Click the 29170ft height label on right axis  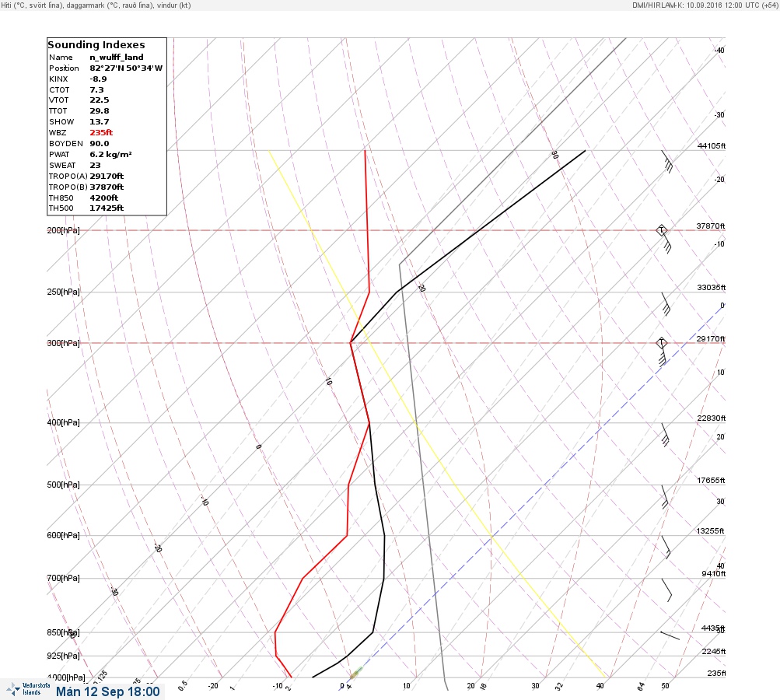click(711, 339)
